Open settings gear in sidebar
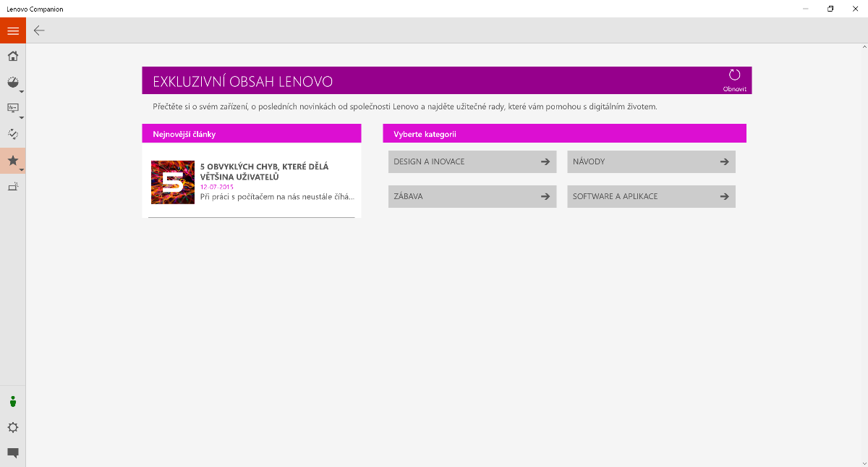868x467 pixels. click(12, 427)
